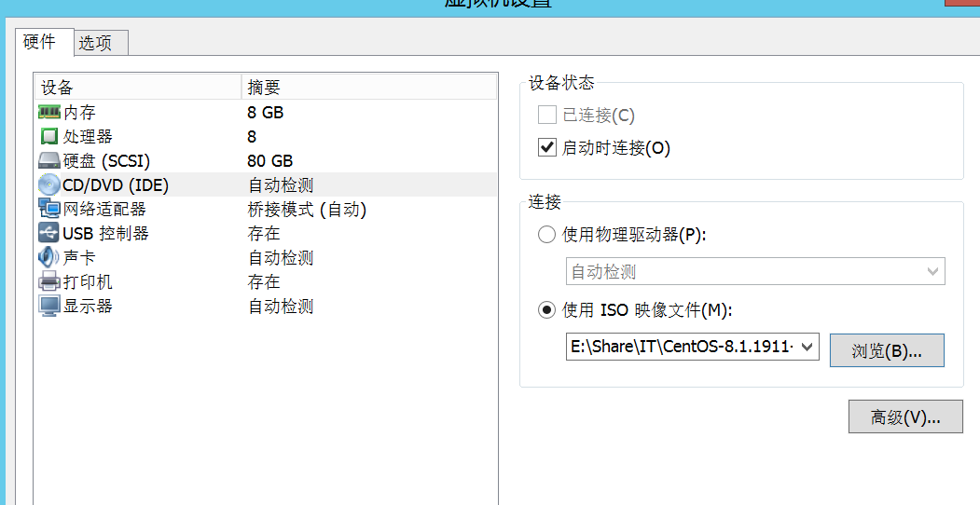Select the display (显示器) monitor icon

tap(49, 306)
